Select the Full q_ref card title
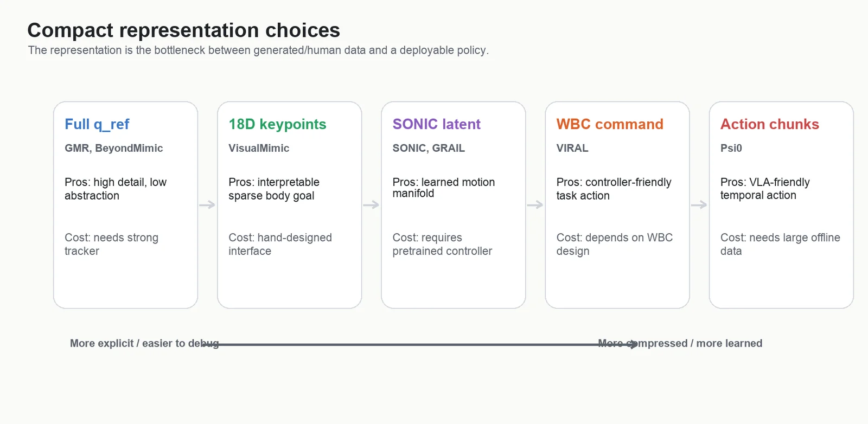 tap(97, 124)
